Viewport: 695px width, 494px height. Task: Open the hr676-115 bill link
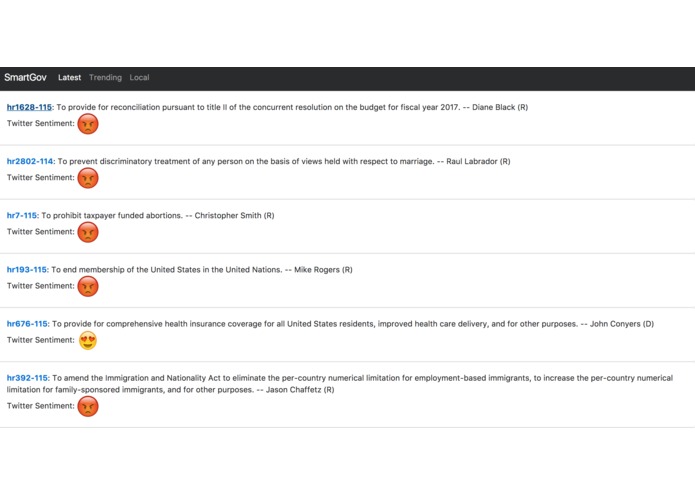[27, 324]
